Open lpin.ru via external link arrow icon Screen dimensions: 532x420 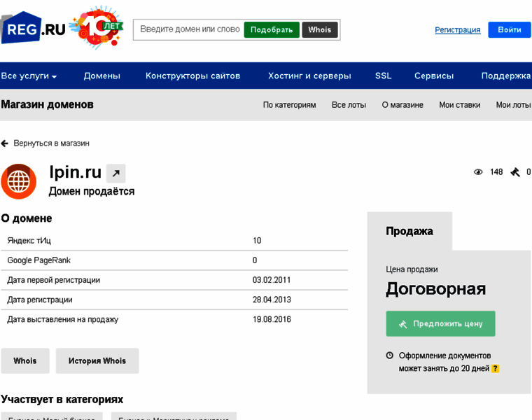[115, 173]
